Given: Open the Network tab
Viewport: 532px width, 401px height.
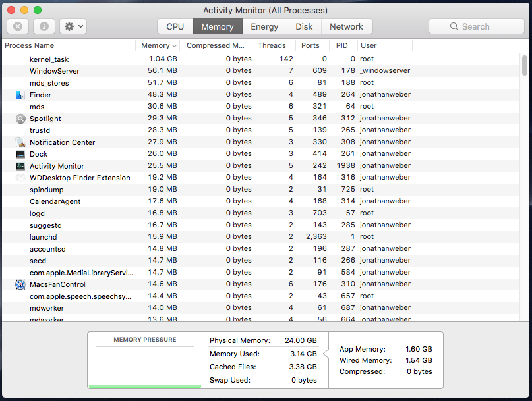Looking at the screenshot, I should coord(346,26).
